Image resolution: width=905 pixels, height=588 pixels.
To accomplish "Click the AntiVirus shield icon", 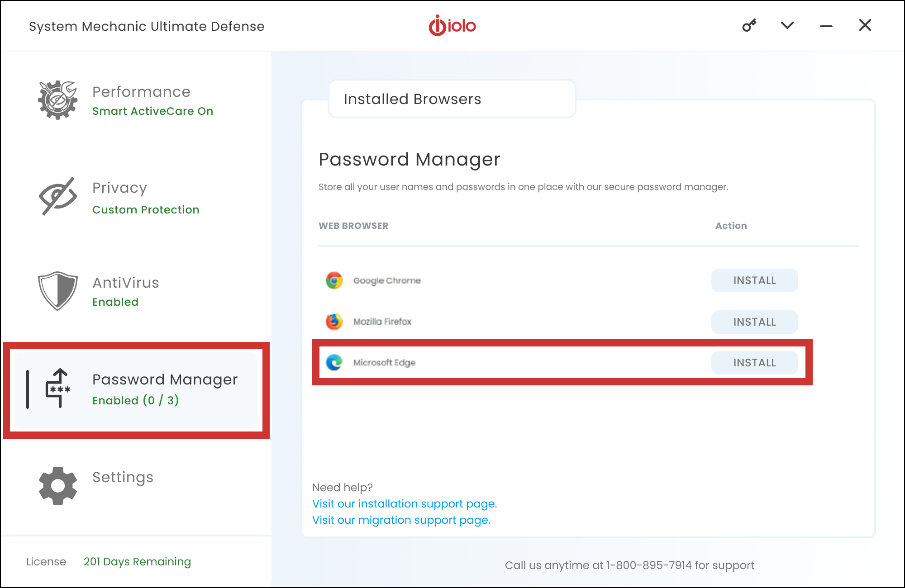I will (x=58, y=291).
